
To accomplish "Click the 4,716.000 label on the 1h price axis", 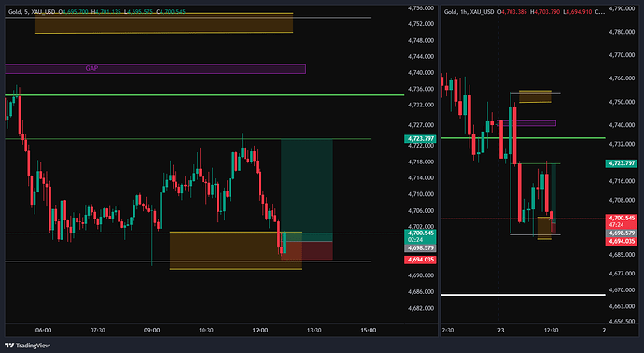I will (623, 181).
